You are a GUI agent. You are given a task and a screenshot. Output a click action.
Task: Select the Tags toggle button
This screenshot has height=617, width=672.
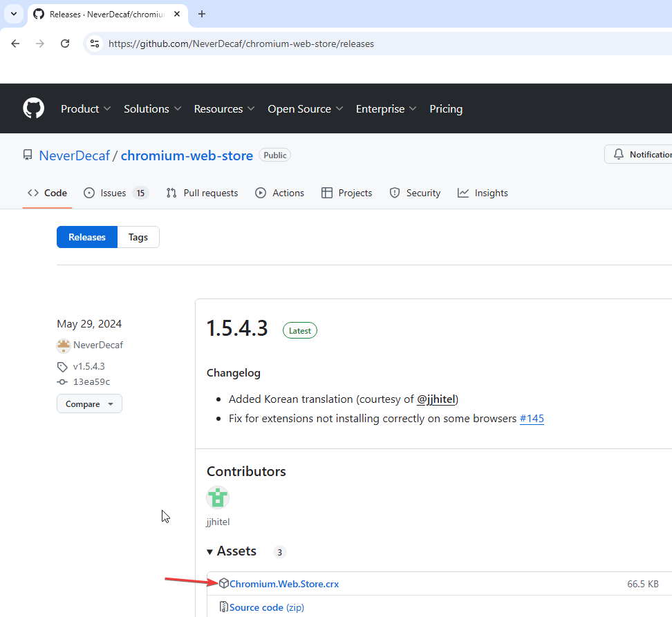(138, 237)
